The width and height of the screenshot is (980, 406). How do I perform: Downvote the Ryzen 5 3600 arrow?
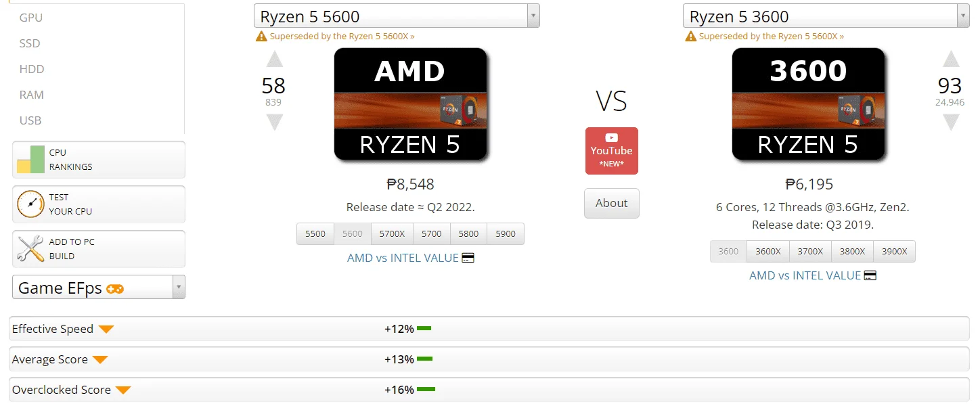coord(951,122)
